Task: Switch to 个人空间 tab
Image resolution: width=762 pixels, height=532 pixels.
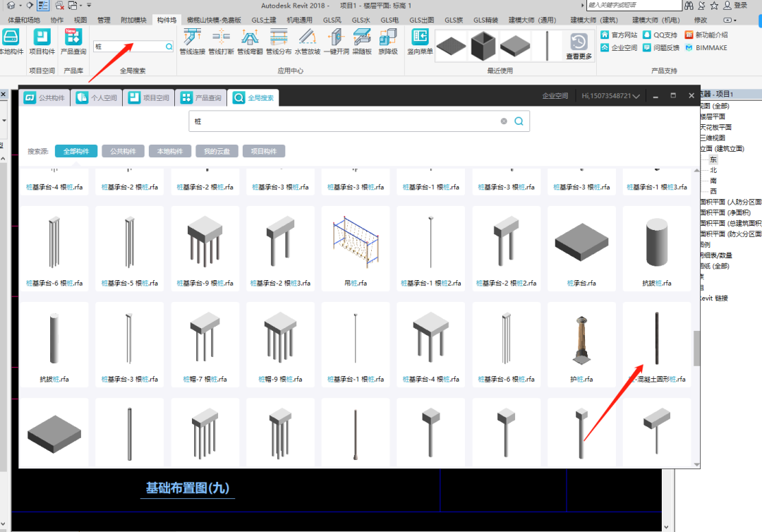Action: pos(97,97)
